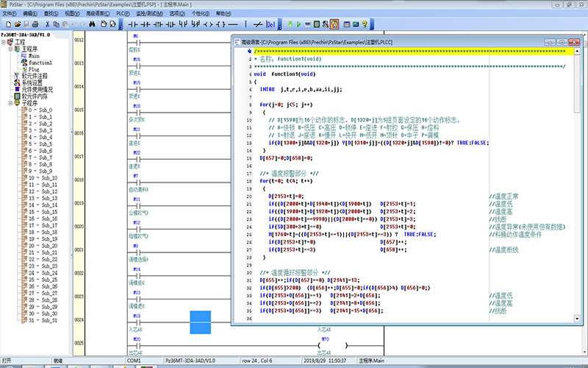The height and width of the screenshot is (368, 588).
Task: Collapse the 工程 project tree node
Action: point(4,42)
